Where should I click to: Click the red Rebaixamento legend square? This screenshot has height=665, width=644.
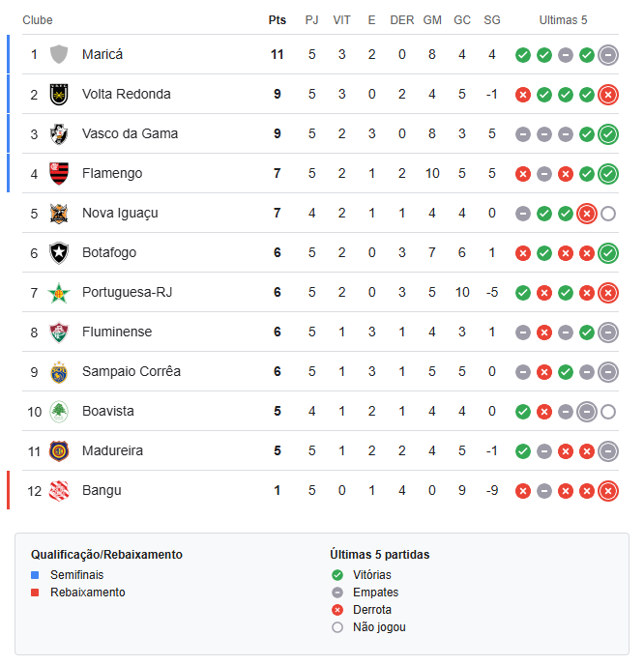point(35,593)
